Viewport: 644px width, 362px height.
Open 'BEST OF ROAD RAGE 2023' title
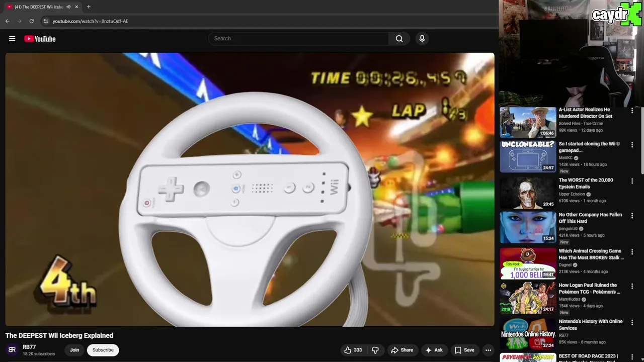(x=588, y=356)
